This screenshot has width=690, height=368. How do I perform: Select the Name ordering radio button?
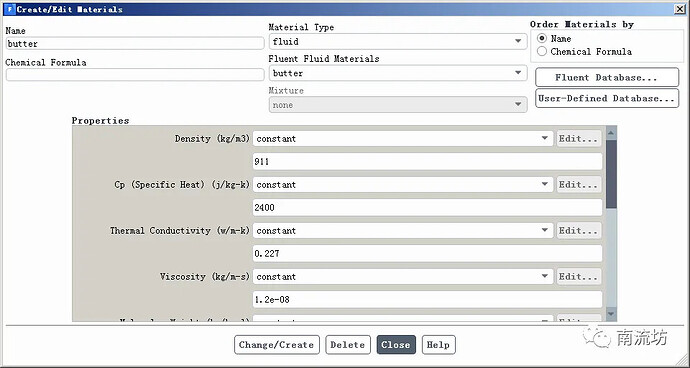coord(542,38)
